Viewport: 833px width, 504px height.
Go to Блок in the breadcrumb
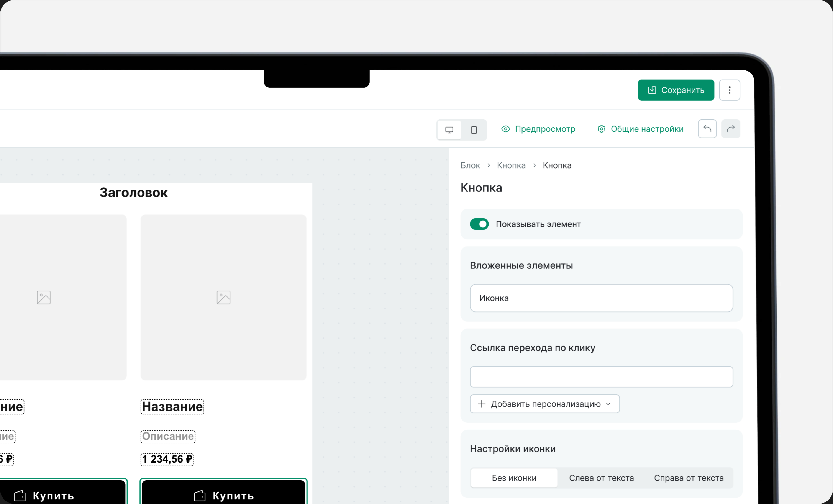(x=470, y=165)
